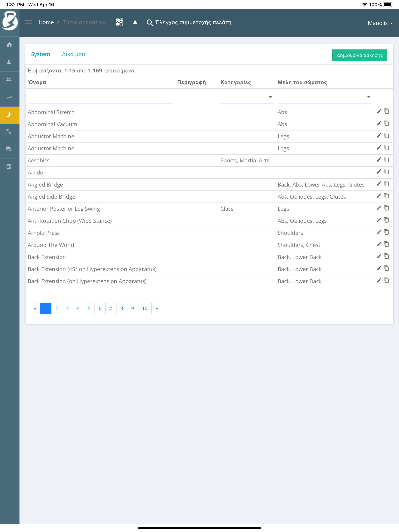
Task: Copy the Around The World exercise
Action: click(x=387, y=244)
